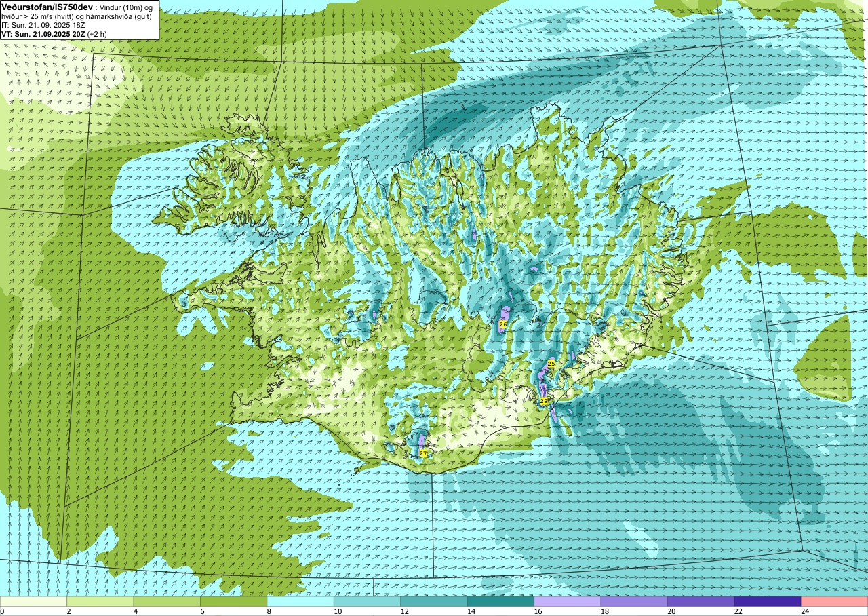Click the 'VT: Sun. 21.09.2025 20Z (+2 h)' line
This screenshot has height=616, width=868.
pos(54,33)
